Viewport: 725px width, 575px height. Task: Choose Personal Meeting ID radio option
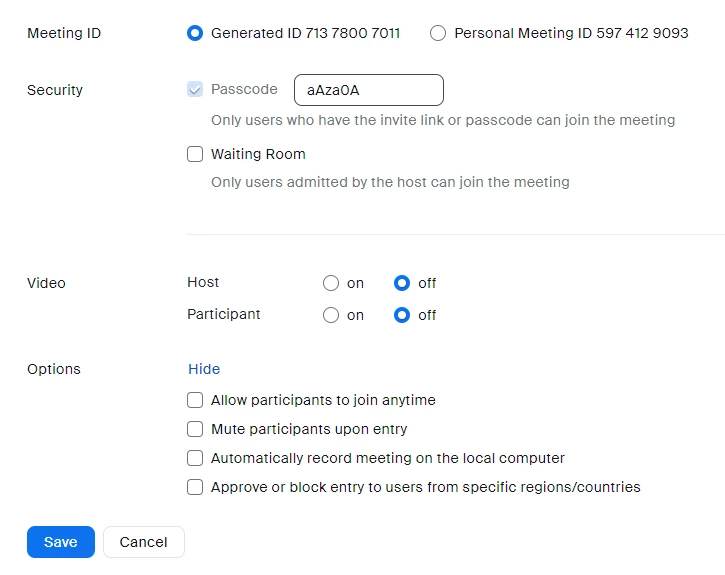[x=438, y=33]
